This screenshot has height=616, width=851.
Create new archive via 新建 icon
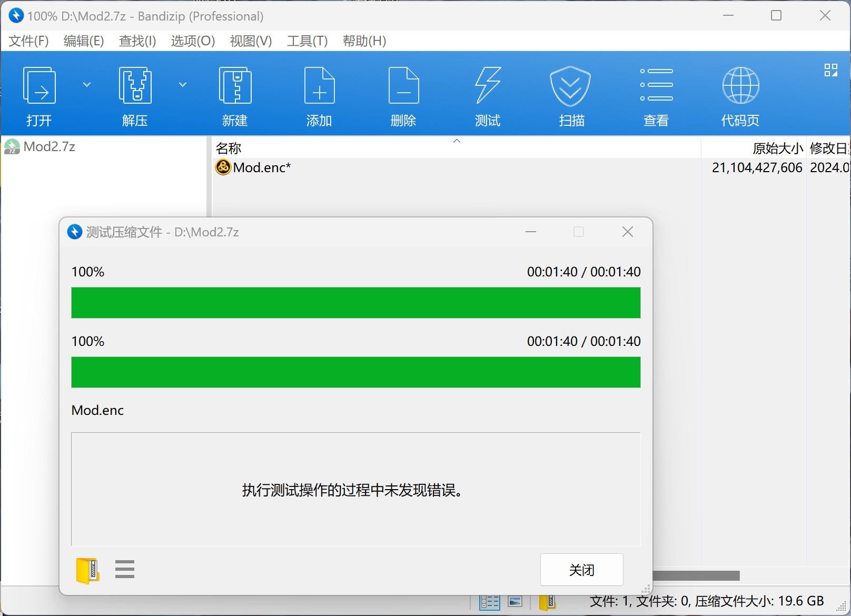tap(235, 95)
